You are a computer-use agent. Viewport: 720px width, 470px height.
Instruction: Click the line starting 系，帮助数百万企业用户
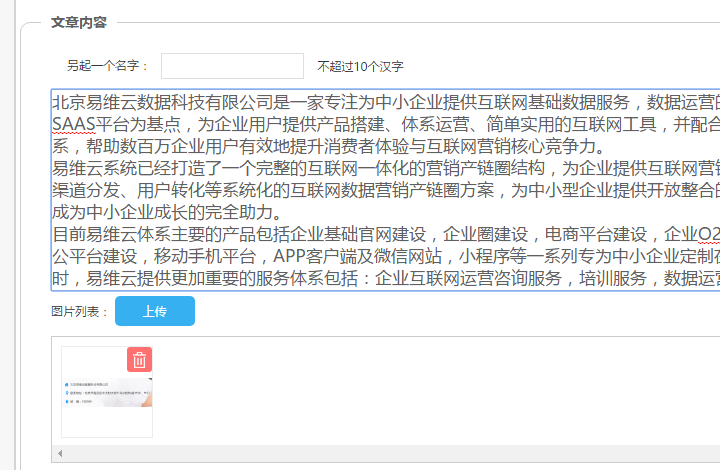click(300, 146)
